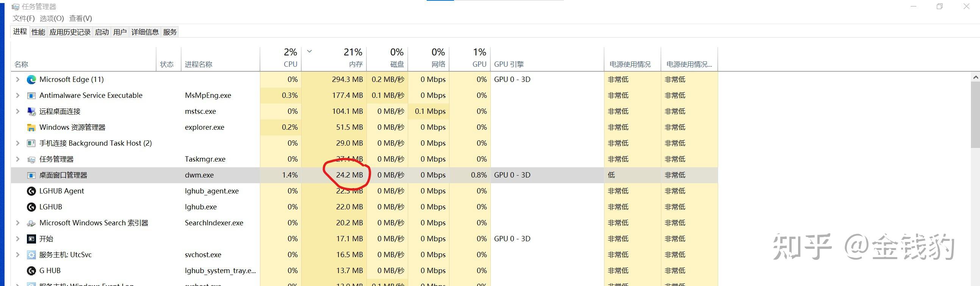
Task: Switch to the 性能 tab
Action: tap(38, 32)
